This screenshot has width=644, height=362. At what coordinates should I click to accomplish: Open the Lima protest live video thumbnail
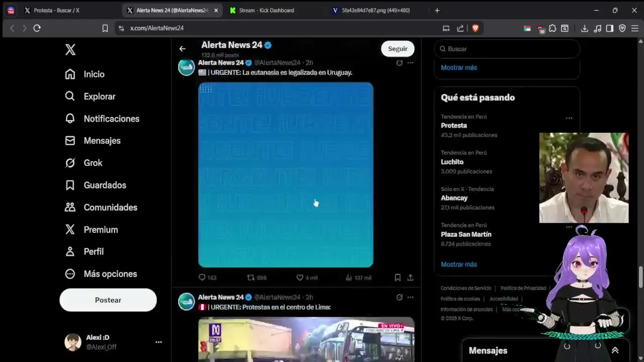pos(306,339)
